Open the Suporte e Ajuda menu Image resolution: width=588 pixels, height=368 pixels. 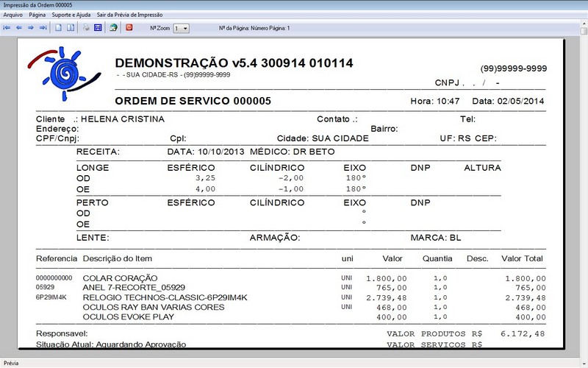tap(71, 15)
